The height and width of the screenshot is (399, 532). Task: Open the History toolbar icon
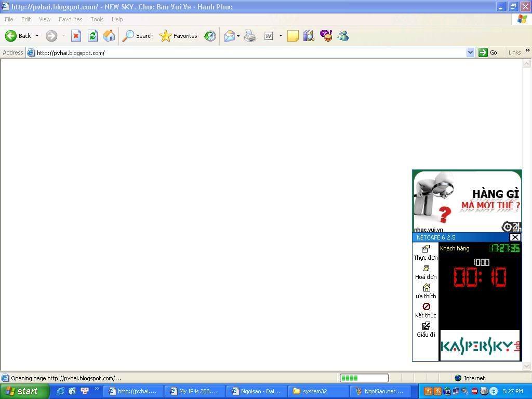(x=210, y=36)
